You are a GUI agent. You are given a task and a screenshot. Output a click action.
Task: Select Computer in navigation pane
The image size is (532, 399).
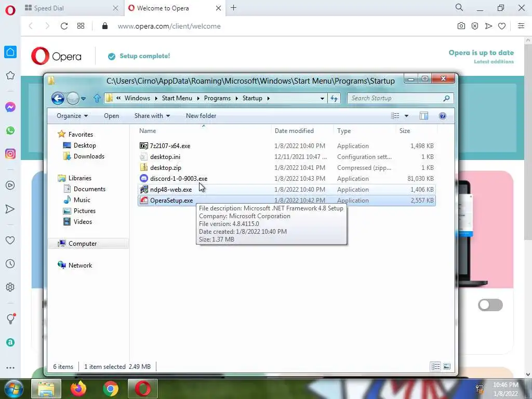pyautogui.click(x=83, y=244)
